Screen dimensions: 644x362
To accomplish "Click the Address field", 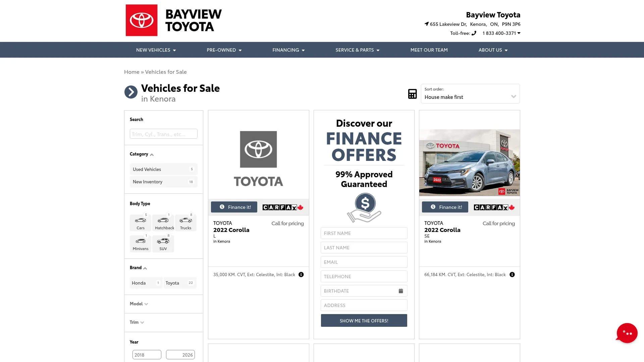I will (364, 305).
